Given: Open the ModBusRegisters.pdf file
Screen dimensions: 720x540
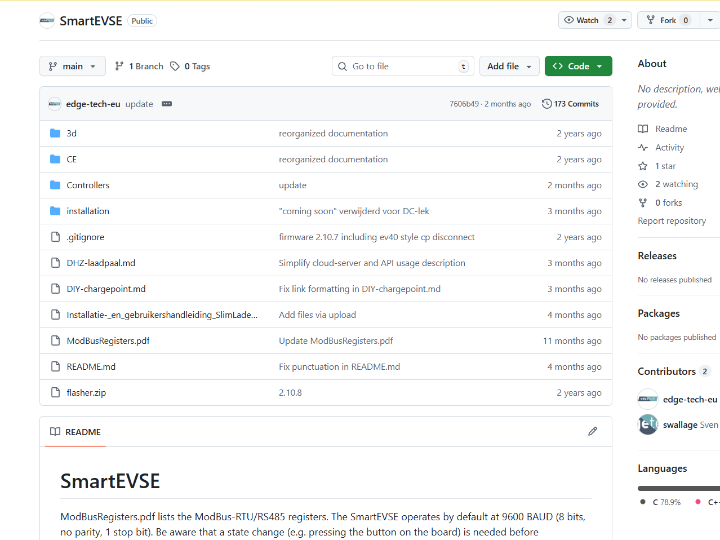Looking at the screenshot, I should [108, 341].
